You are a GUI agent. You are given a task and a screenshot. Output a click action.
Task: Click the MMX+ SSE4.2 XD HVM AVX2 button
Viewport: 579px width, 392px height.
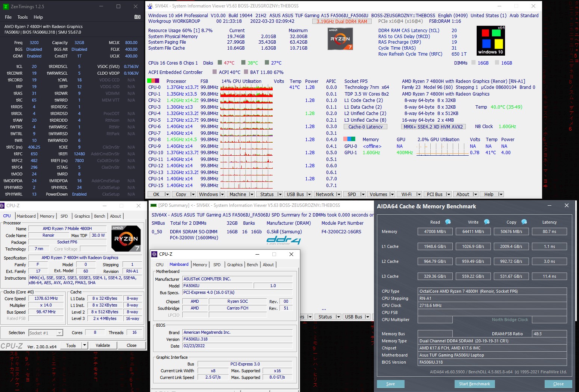[433, 127]
